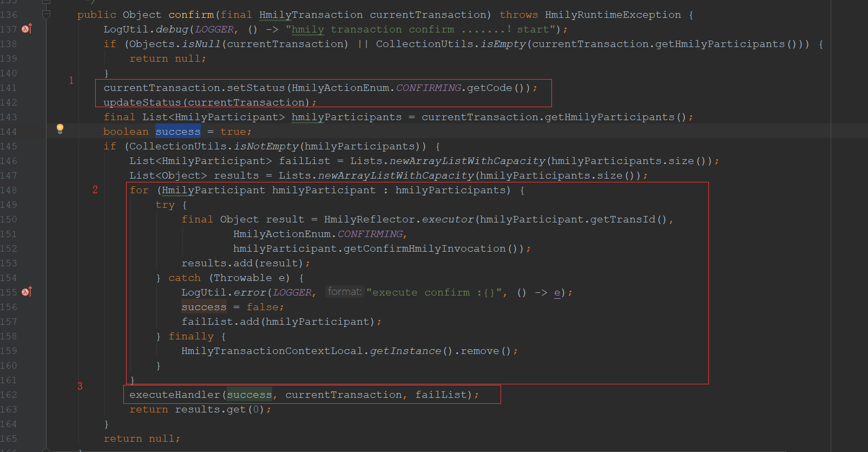The width and height of the screenshot is (868, 452).
Task: Click the 'boolean' keyword on line 144
Action: [x=126, y=132]
